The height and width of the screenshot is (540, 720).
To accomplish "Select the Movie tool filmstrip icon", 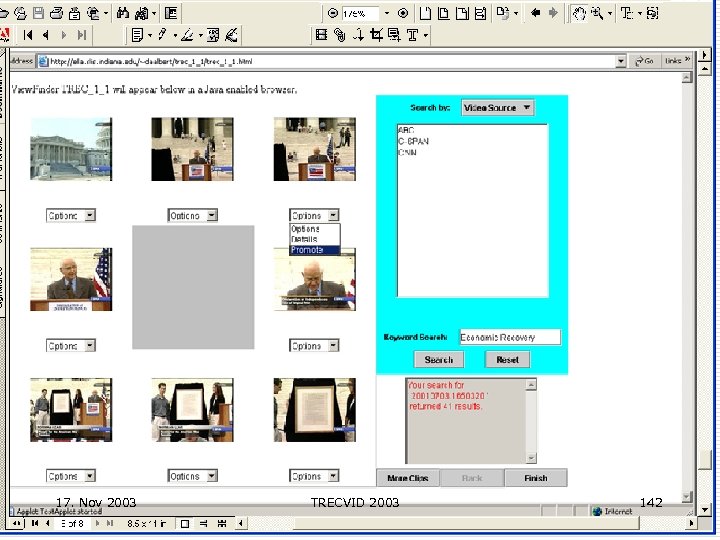I will (321, 35).
